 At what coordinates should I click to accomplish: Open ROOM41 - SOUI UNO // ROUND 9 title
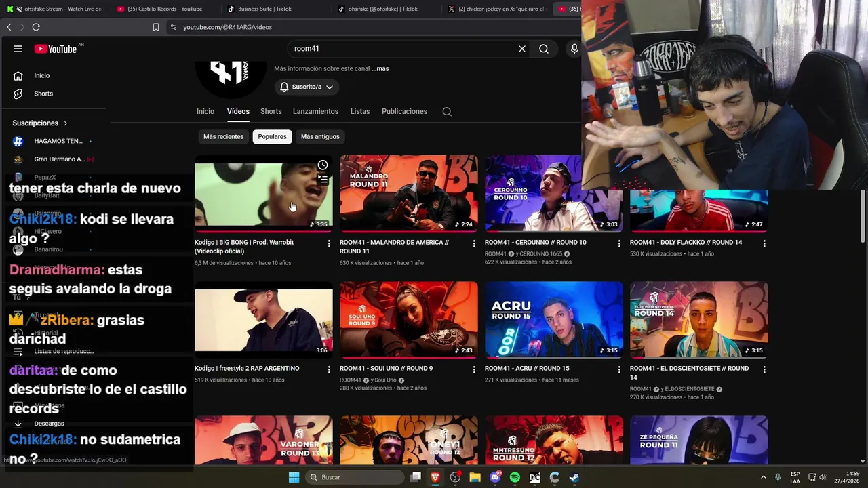386,368
